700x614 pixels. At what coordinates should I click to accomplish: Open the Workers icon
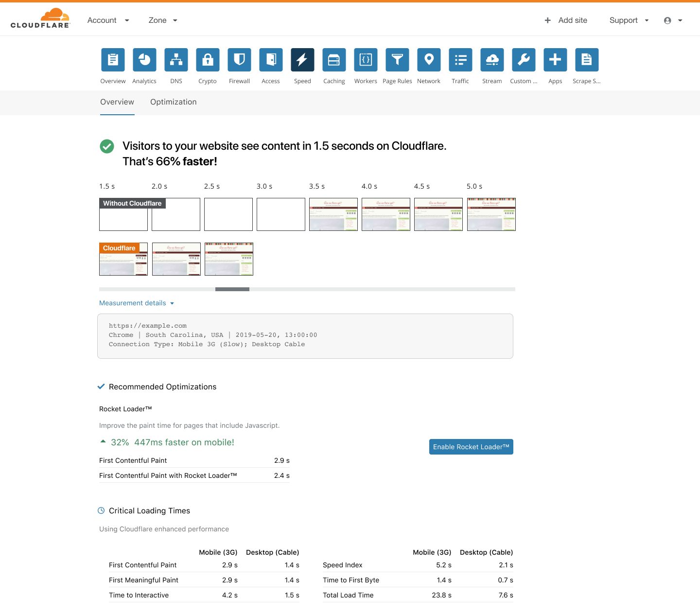(x=366, y=60)
